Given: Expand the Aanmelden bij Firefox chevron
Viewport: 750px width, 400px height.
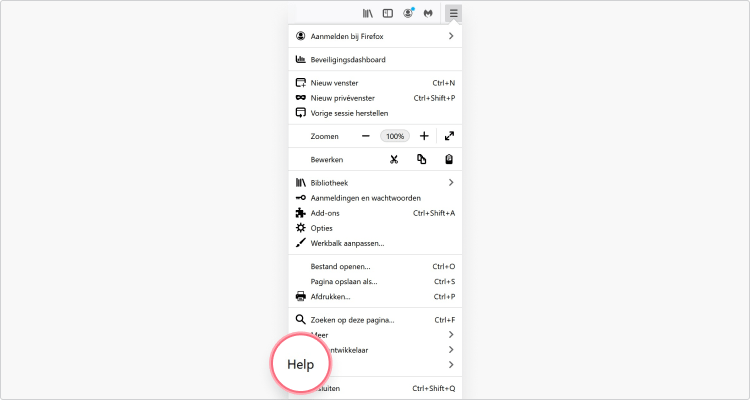Looking at the screenshot, I should tap(451, 36).
